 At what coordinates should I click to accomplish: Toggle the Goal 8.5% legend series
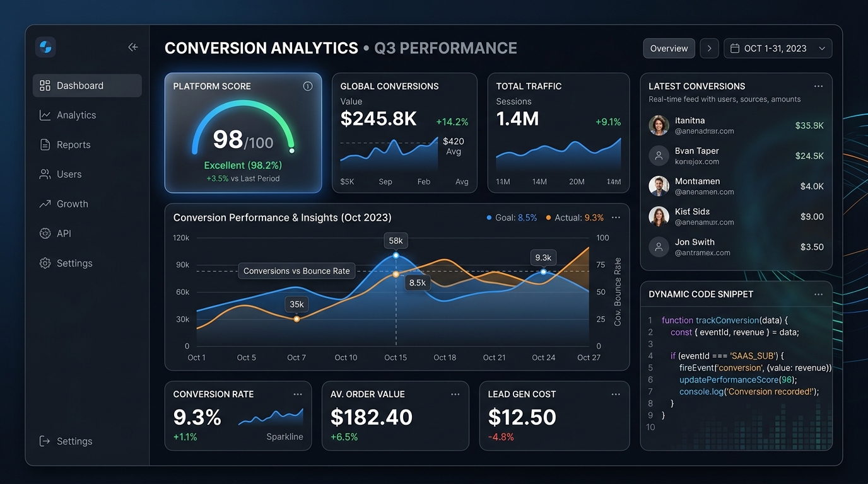512,217
